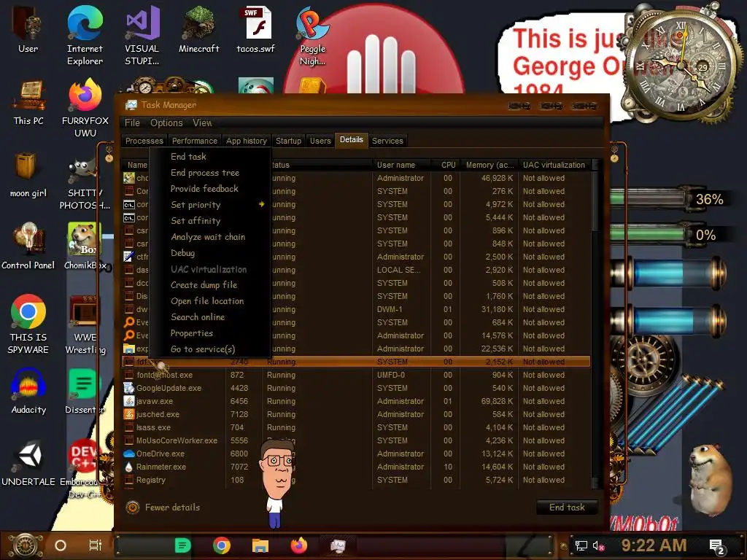
Task: Open the WWE Wrestling desktop icon
Action: (x=85, y=324)
